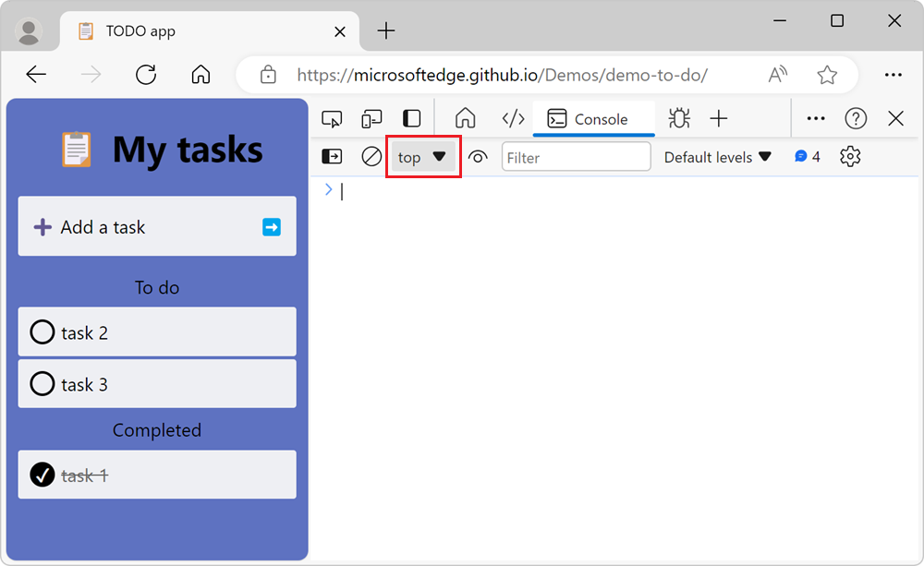
Task: Show the console sidebar
Action: 331,156
